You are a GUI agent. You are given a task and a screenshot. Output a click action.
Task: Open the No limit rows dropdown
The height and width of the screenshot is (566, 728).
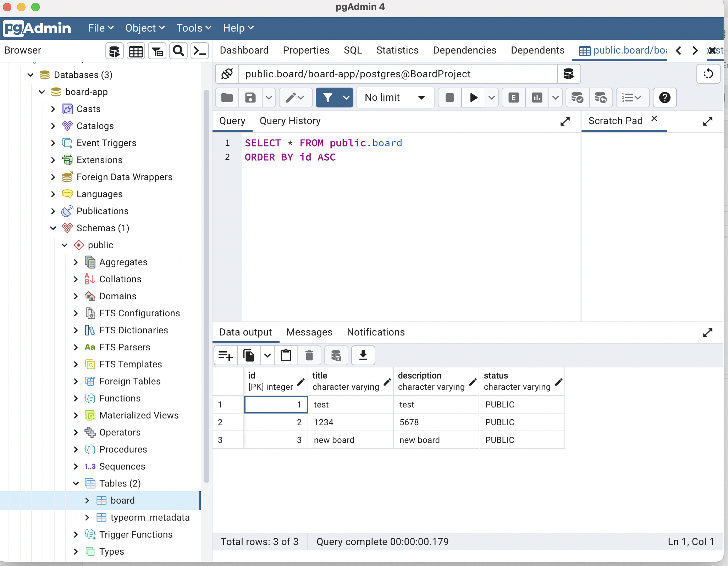395,98
